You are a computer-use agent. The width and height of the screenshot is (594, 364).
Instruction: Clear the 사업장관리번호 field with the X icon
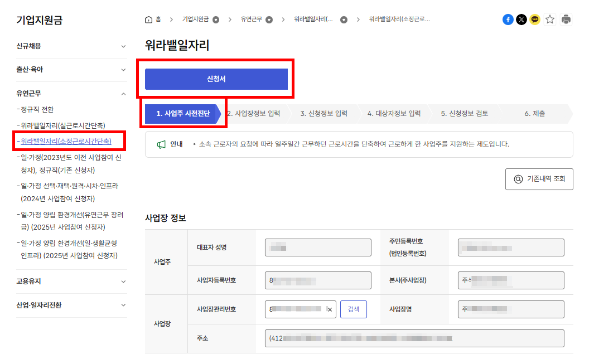[330, 309]
